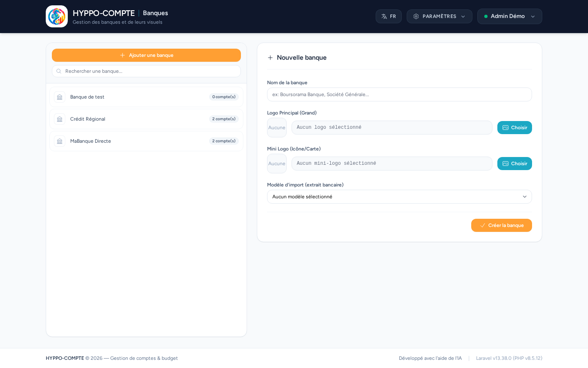Click Crédit Régional's 2 compte(s) badge

pyautogui.click(x=224, y=119)
